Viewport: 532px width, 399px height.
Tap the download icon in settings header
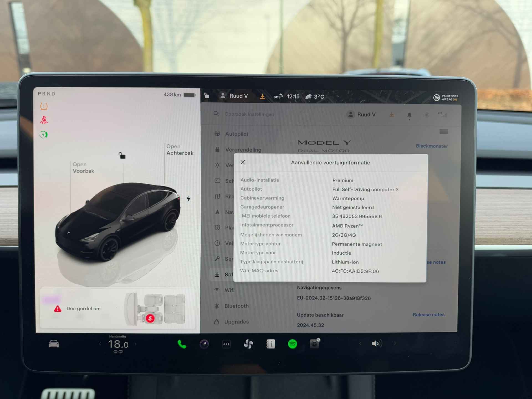392,114
